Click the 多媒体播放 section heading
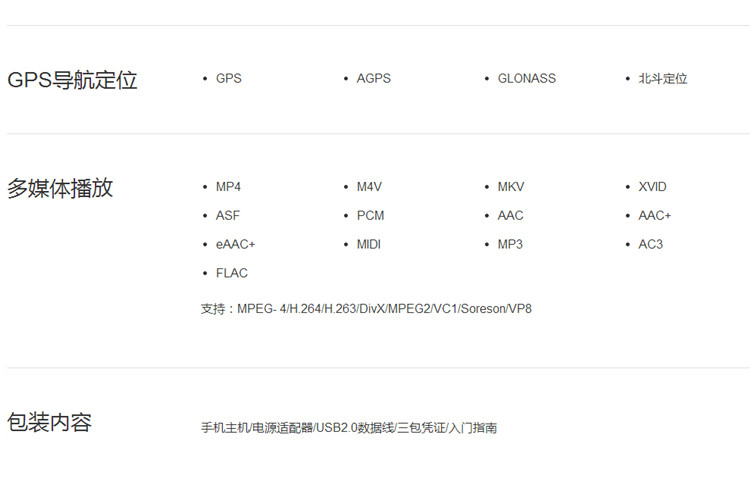 pyautogui.click(x=60, y=188)
